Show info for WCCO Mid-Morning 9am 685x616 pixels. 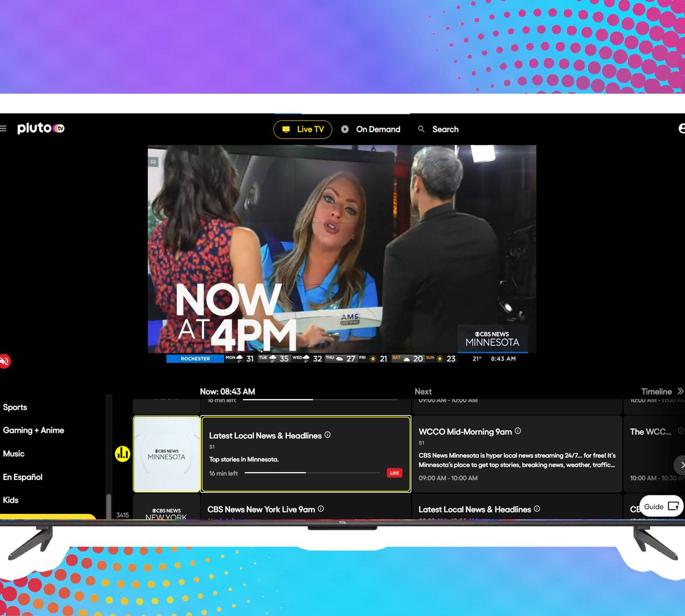518,431
